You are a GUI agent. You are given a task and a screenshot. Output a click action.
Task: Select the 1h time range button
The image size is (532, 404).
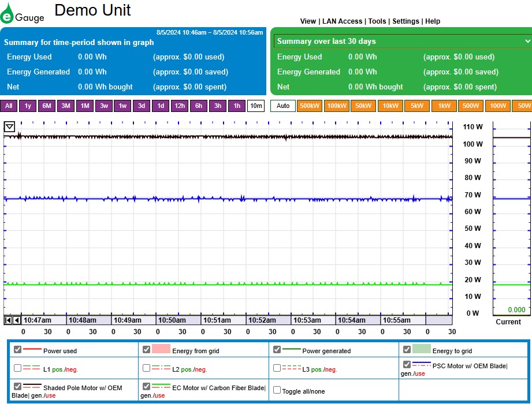coord(237,106)
